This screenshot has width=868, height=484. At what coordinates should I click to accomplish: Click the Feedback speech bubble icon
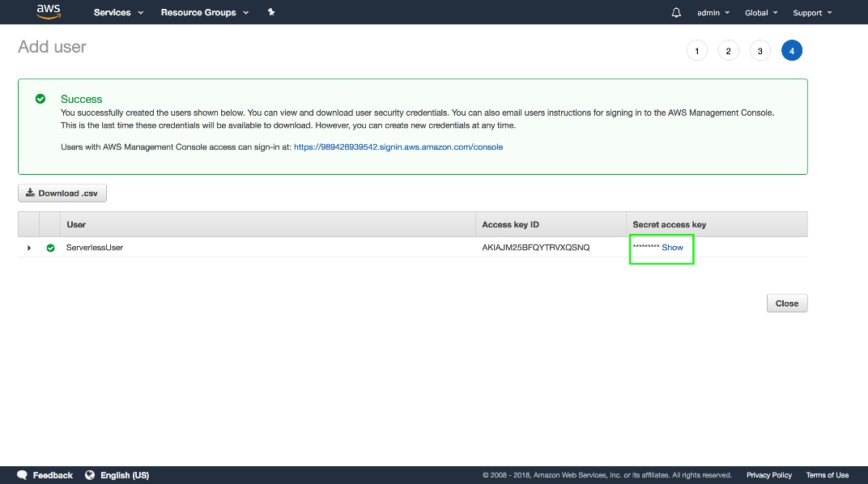[x=23, y=475]
